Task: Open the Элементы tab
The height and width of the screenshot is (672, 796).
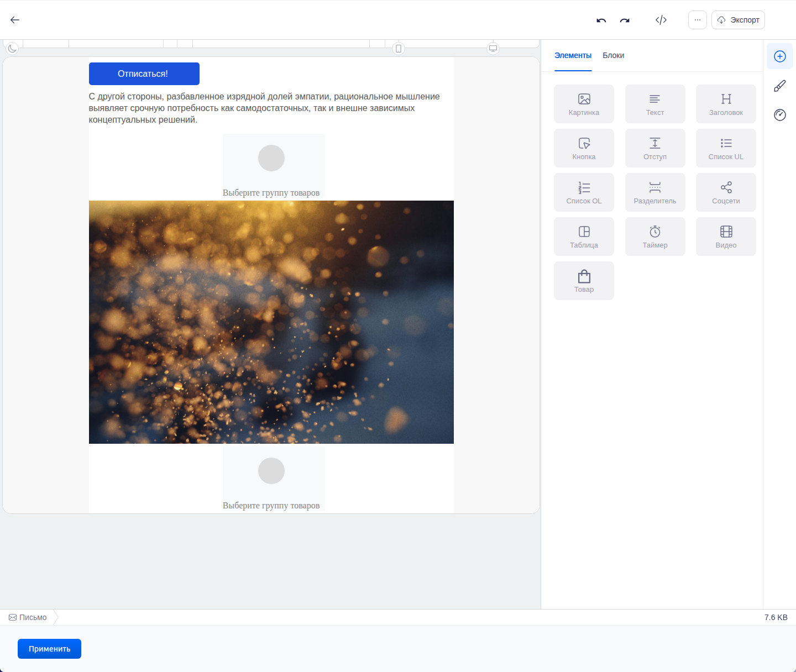Action: point(573,55)
